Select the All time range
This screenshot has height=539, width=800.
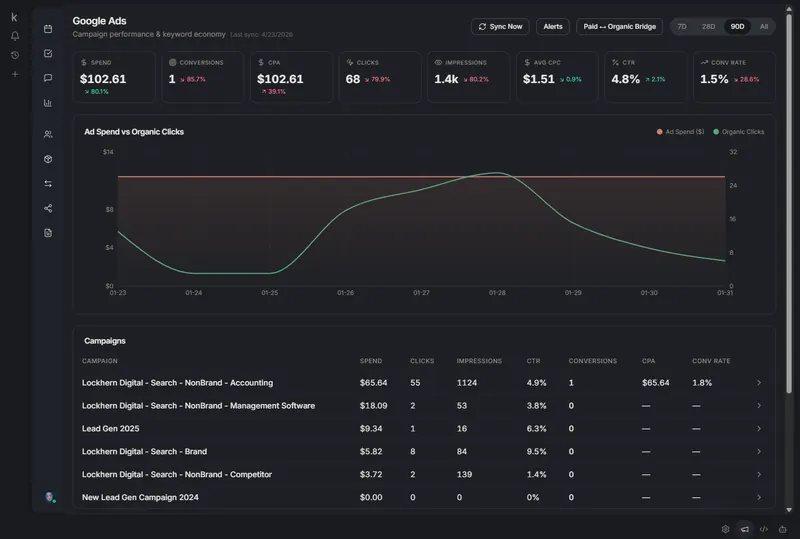point(764,27)
